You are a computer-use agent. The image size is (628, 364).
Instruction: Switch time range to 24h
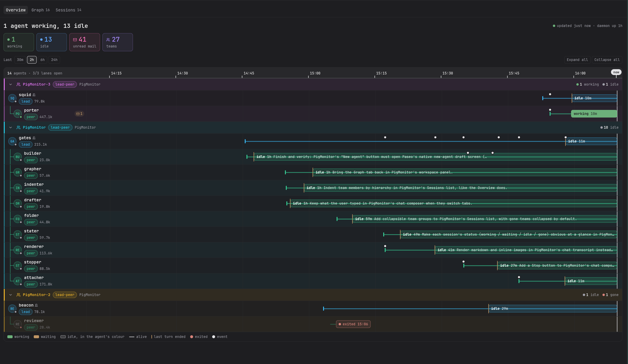(x=54, y=60)
